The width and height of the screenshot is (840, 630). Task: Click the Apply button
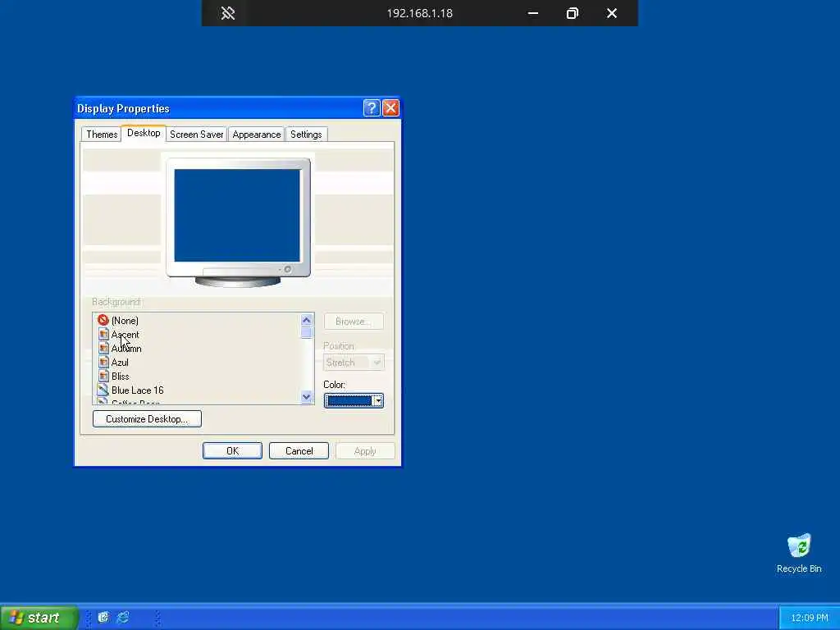point(365,451)
